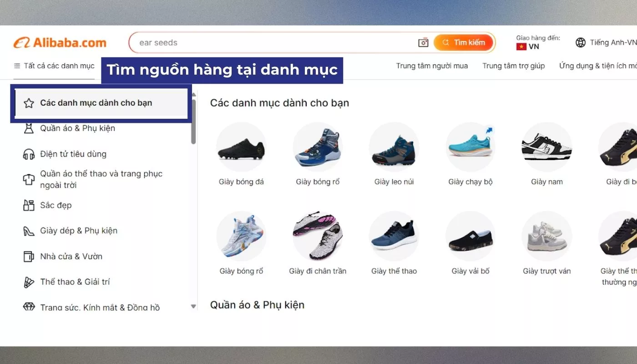Click the shuttlecock icon beside Thể thao & Giải trí
This screenshot has height=364, width=637.
pyautogui.click(x=29, y=282)
